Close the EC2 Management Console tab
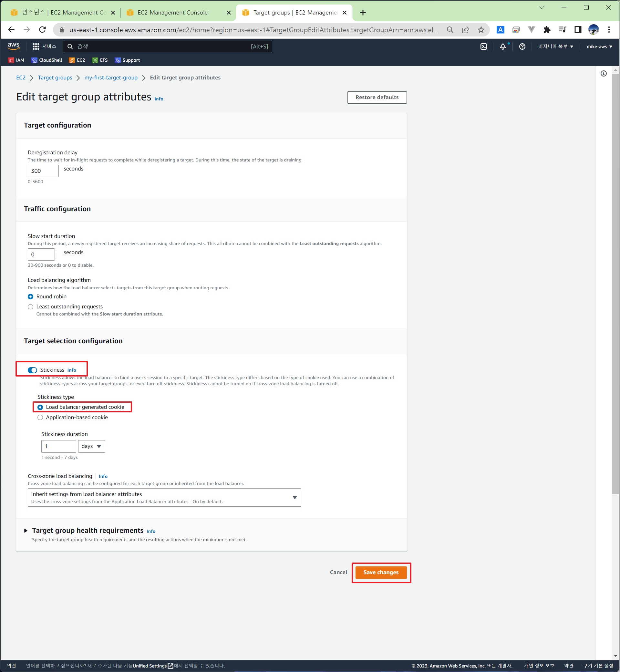The image size is (620, 672). tap(229, 13)
